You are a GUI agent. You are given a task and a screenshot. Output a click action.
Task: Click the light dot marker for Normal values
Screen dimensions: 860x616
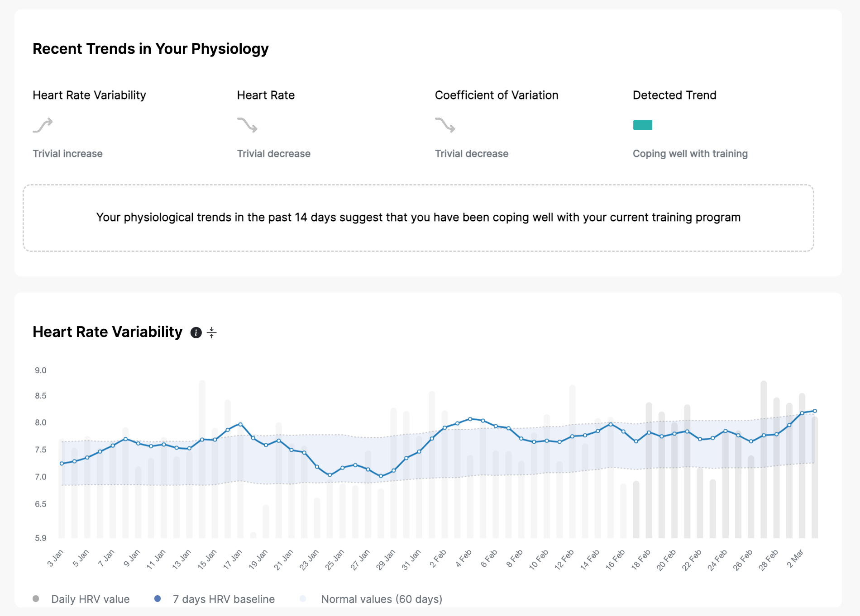tap(303, 598)
